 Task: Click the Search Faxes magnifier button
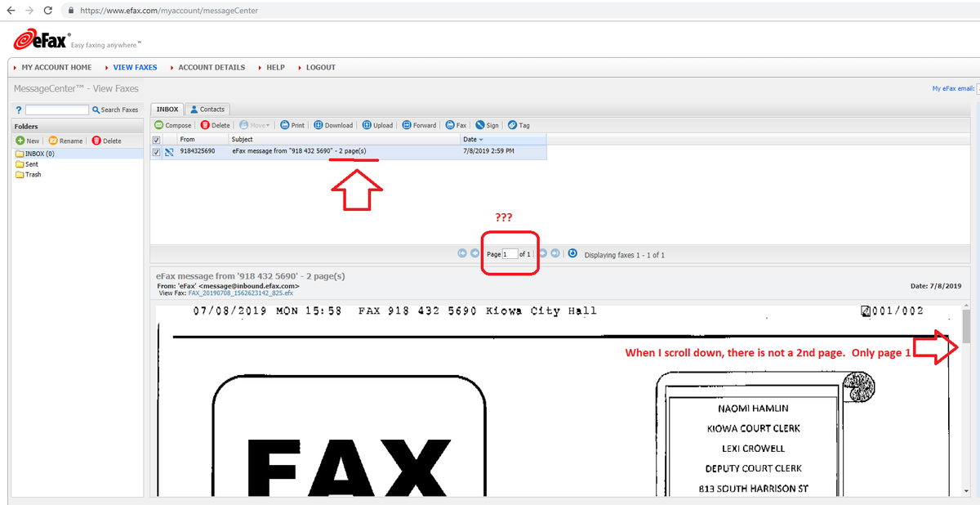point(115,109)
